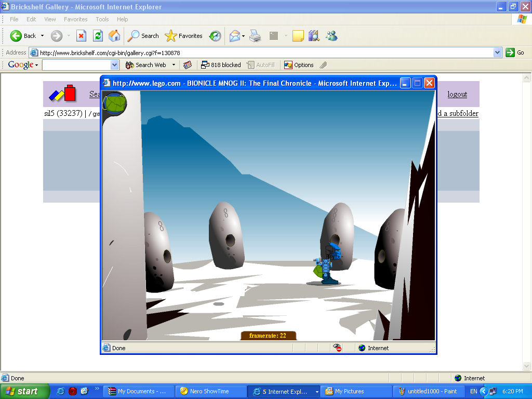The image size is (532, 399).
Task: Click Google toolbar news icon
Action: coord(188,65)
